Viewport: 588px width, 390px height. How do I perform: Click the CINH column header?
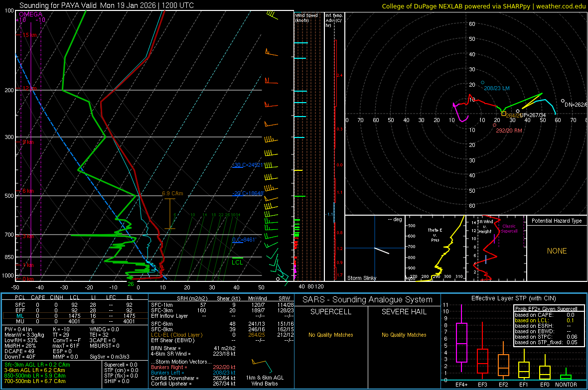pyautogui.click(x=57, y=297)
